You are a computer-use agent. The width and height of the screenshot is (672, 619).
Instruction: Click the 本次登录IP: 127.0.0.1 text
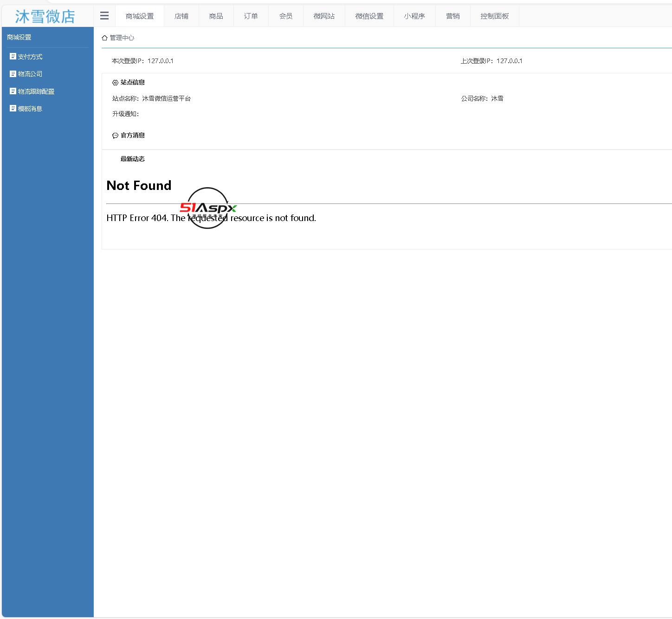142,61
